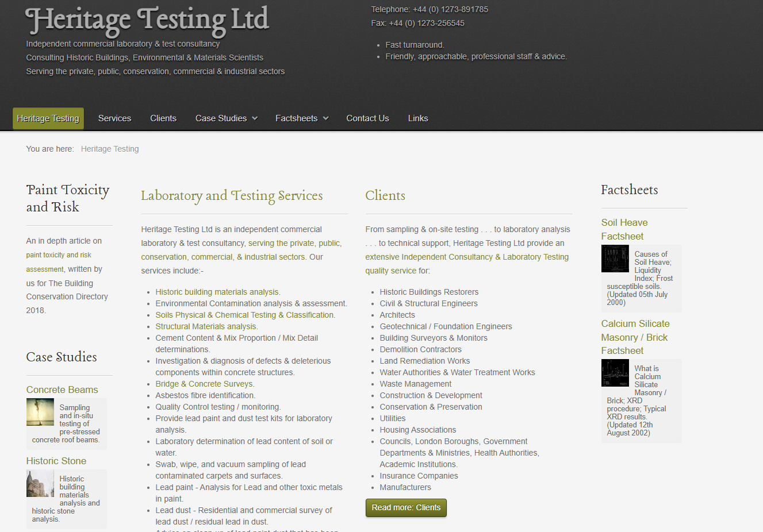Click the Heritage Testing breadcrumb
Screen dimensions: 763x532
(x=110, y=149)
